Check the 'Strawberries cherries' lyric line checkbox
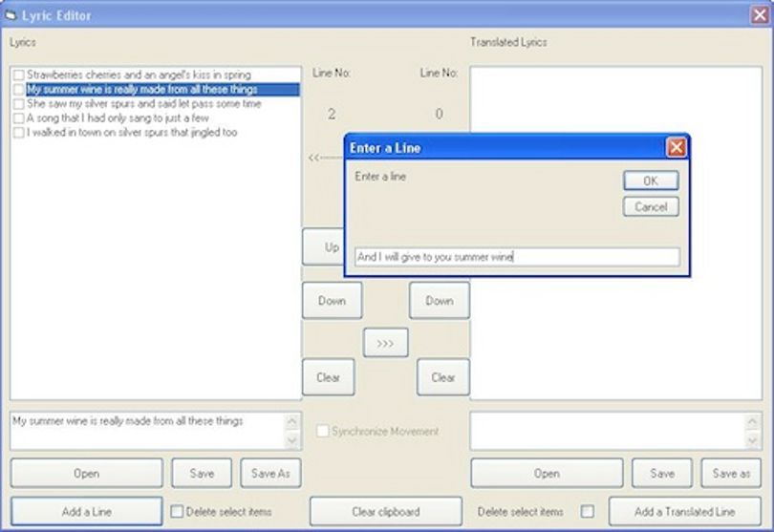The height and width of the screenshot is (532, 774). tap(19, 75)
